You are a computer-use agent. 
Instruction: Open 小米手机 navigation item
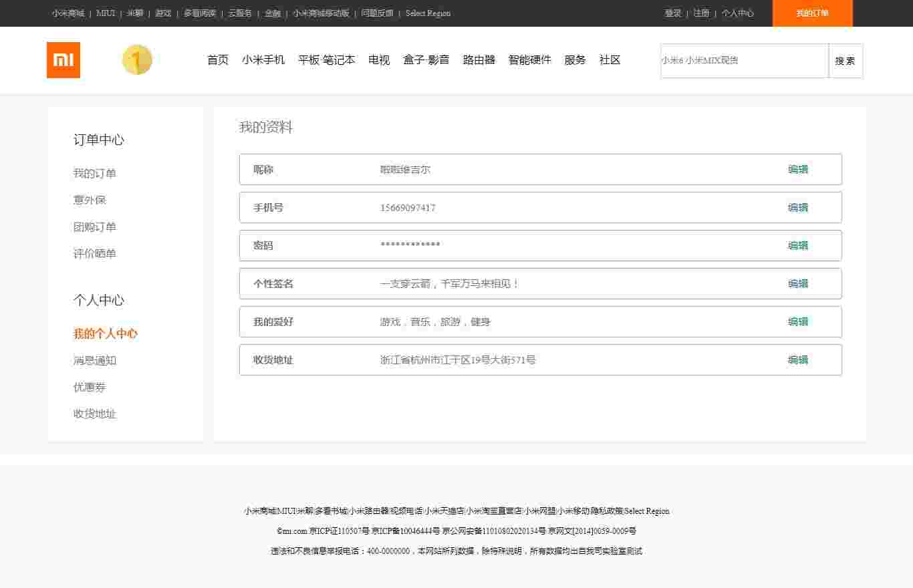pos(263,60)
